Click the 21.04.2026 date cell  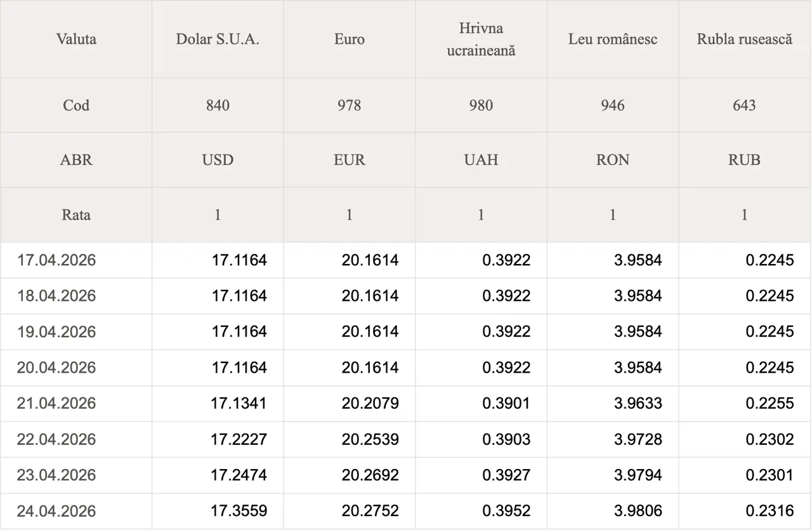point(56,404)
